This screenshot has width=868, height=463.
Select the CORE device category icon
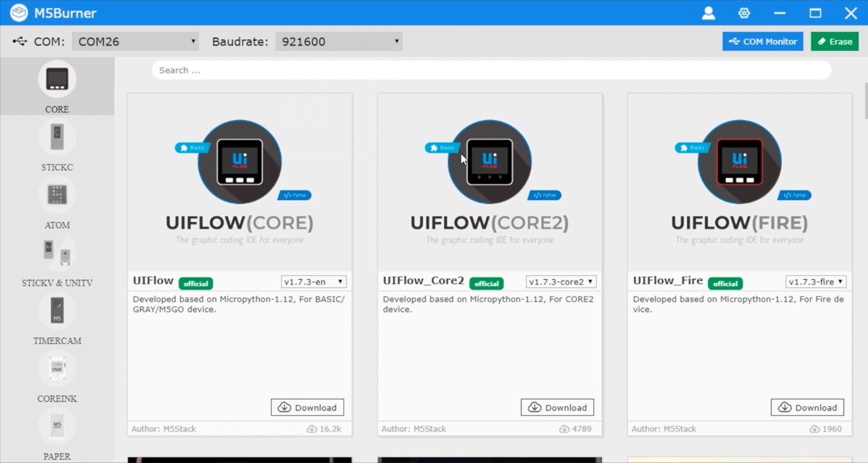coord(57,80)
